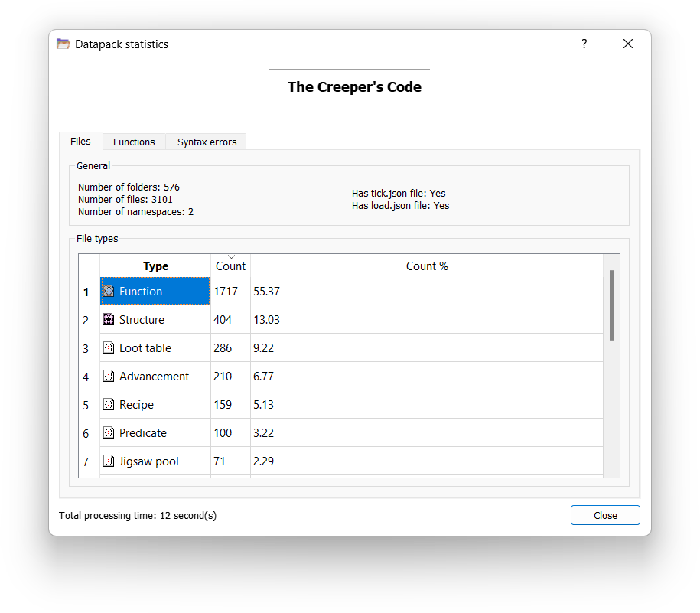Click the count cell 100
700x613 pixels.
[x=230, y=432]
